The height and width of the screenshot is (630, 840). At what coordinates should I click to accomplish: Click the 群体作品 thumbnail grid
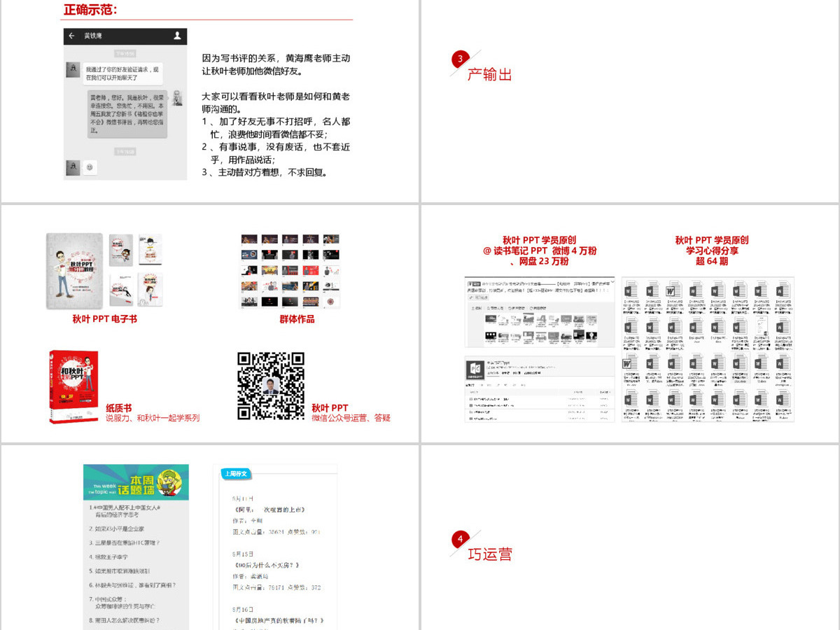(290, 271)
